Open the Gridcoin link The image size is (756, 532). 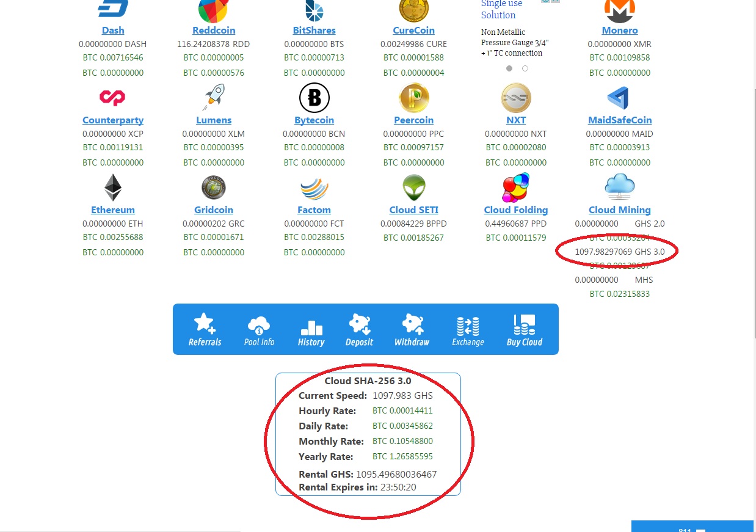click(x=214, y=210)
